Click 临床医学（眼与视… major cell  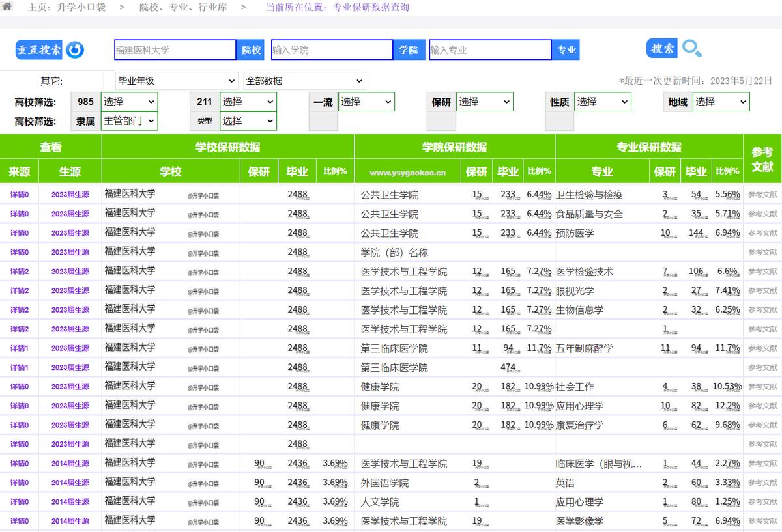pyautogui.click(x=599, y=464)
